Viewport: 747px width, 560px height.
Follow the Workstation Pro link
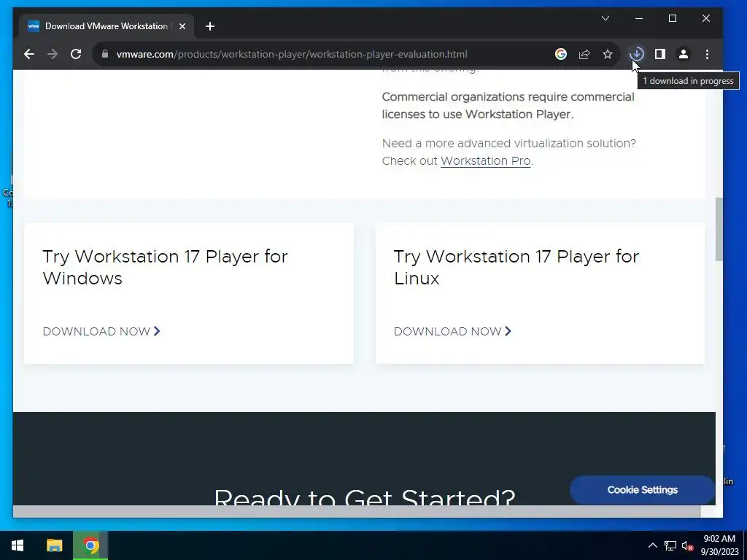[x=485, y=161]
